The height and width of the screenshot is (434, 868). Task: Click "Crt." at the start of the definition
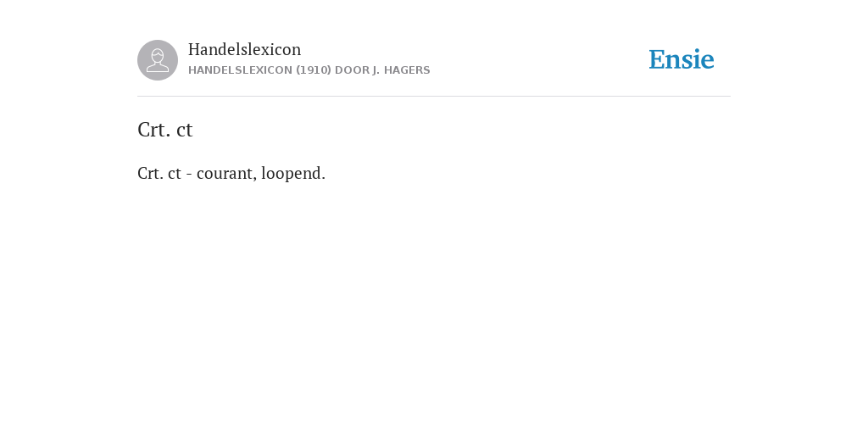(151, 173)
